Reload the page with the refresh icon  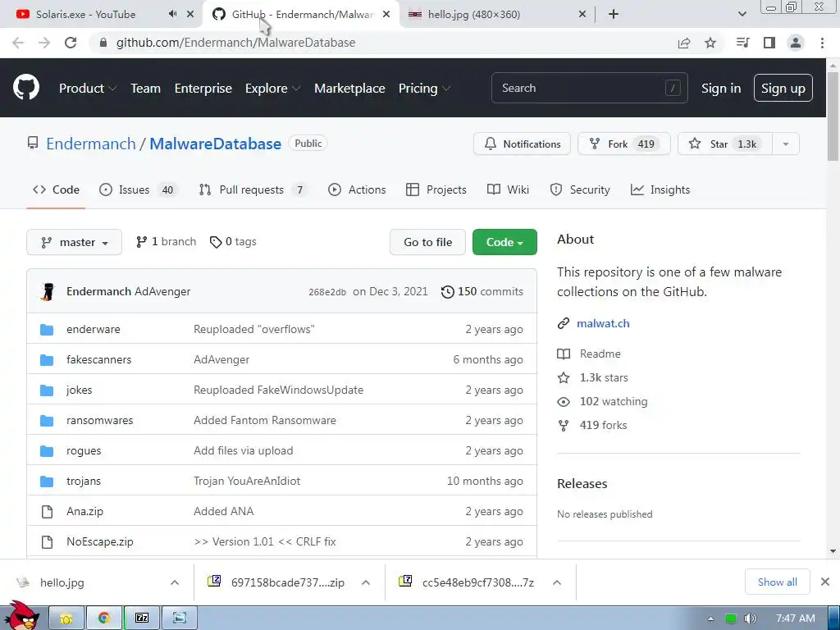point(71,43)
